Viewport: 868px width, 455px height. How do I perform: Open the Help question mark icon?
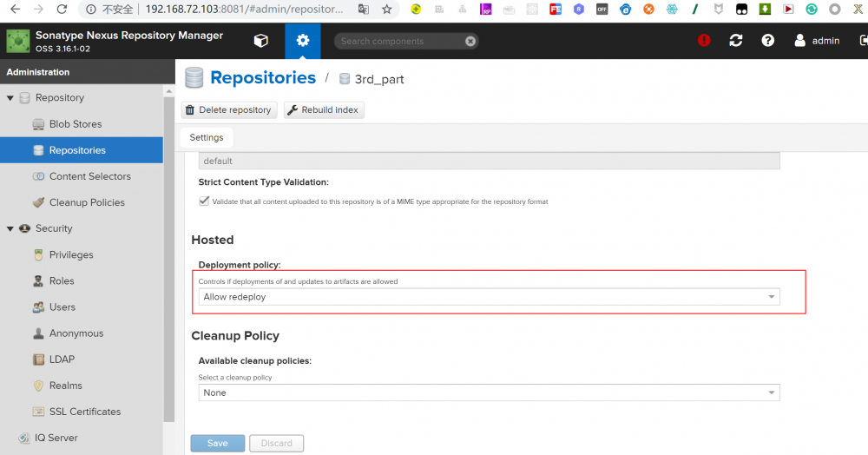[767, 41]
